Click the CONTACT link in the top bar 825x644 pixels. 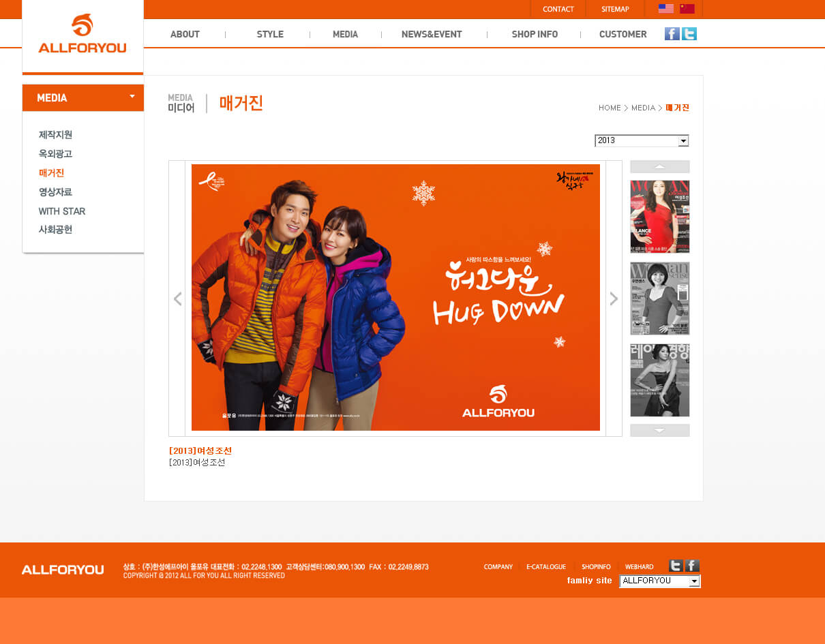tap(558, 9)
